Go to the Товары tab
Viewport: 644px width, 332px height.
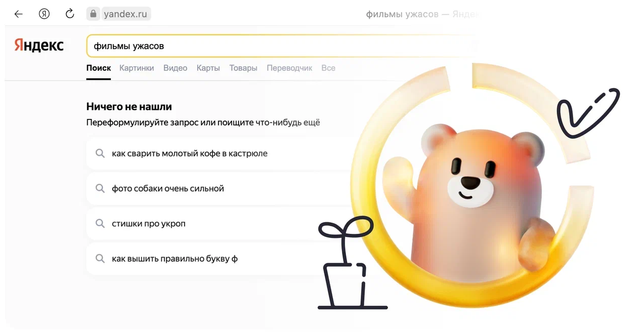243,68
